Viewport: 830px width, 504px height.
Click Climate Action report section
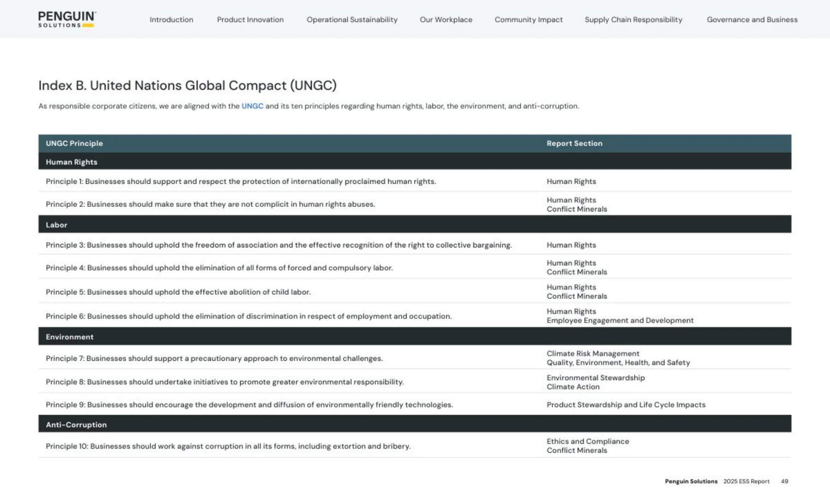click(573, 387)
